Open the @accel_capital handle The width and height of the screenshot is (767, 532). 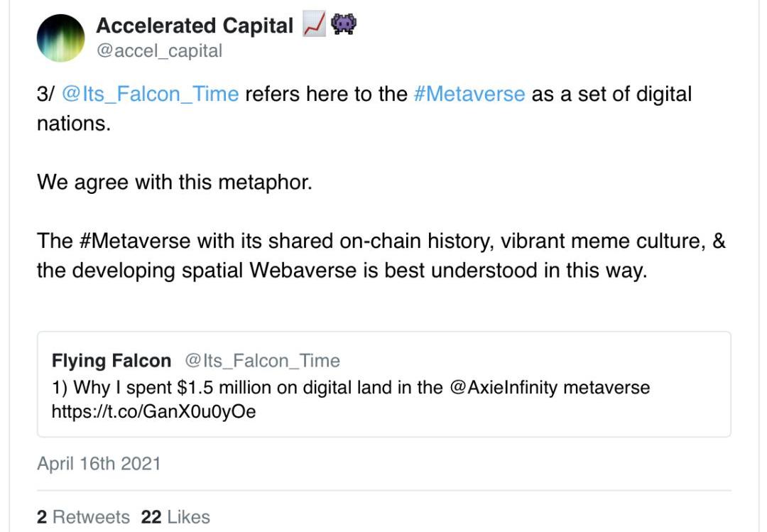coord(159,51)
